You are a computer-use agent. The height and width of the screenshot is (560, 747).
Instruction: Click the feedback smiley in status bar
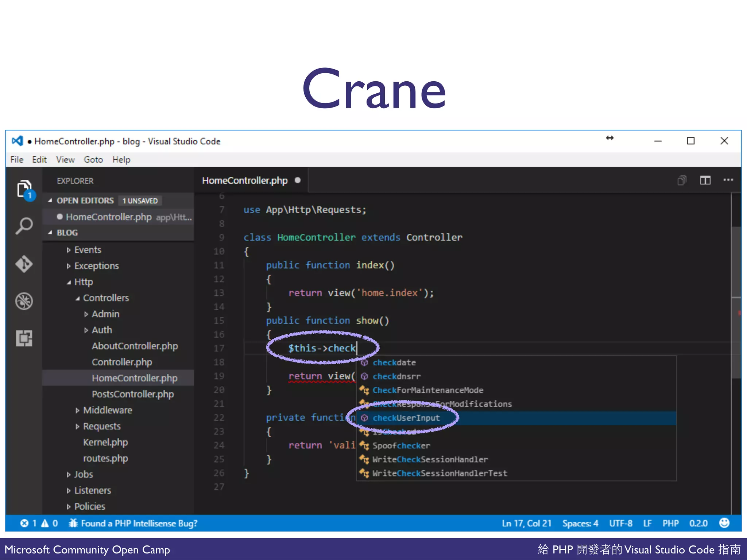pyautogui.click(x=724, y=523)
